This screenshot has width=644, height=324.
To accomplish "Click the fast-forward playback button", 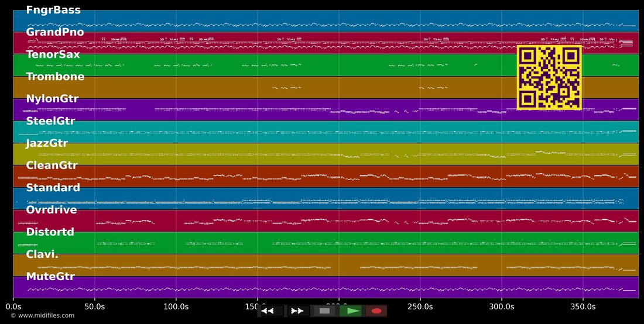I will (297, 311).
